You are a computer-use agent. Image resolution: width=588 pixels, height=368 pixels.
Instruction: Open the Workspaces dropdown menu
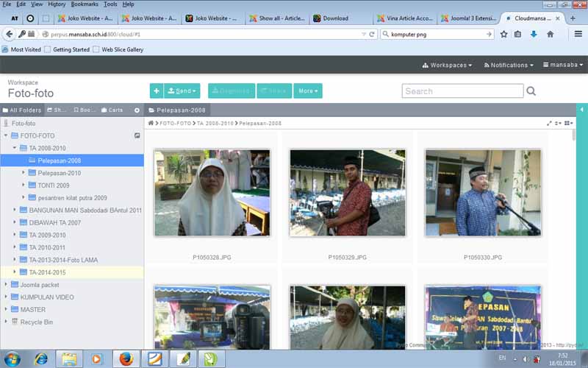coord(447,65)
